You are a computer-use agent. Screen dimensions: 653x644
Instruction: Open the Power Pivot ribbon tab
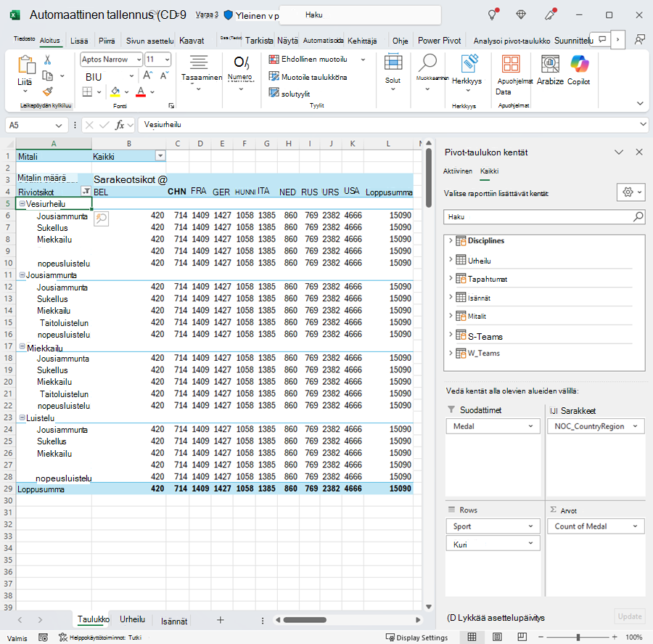pos(440,41)
